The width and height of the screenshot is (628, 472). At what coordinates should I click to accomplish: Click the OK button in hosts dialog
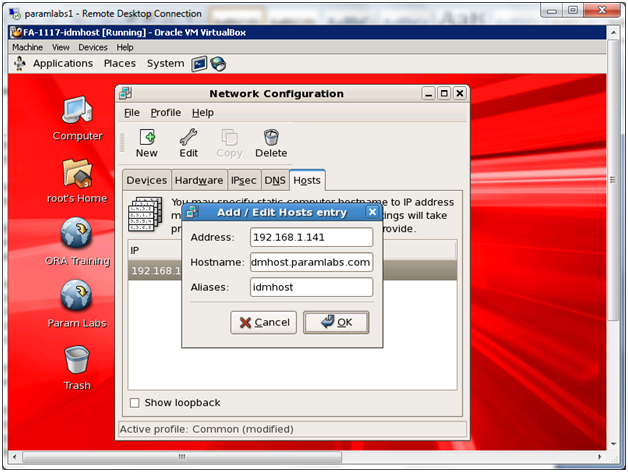336,323
